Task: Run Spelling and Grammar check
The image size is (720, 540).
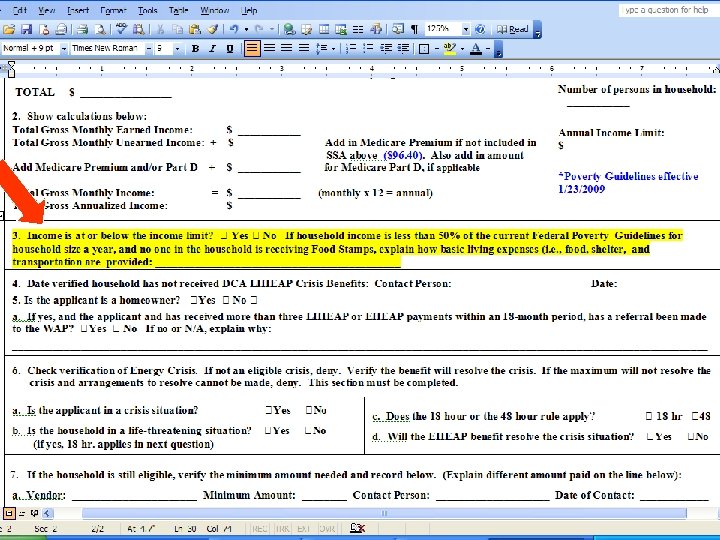Action: pos(121,29)
